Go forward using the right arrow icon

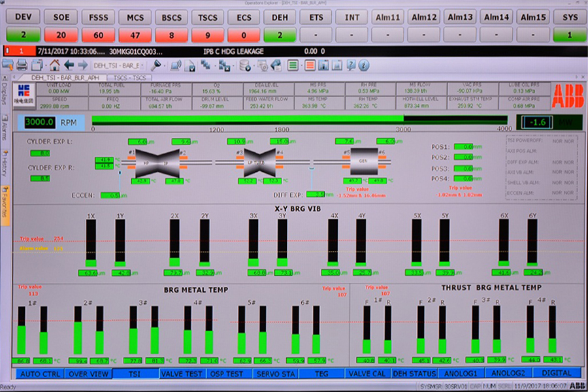[83, 65]
